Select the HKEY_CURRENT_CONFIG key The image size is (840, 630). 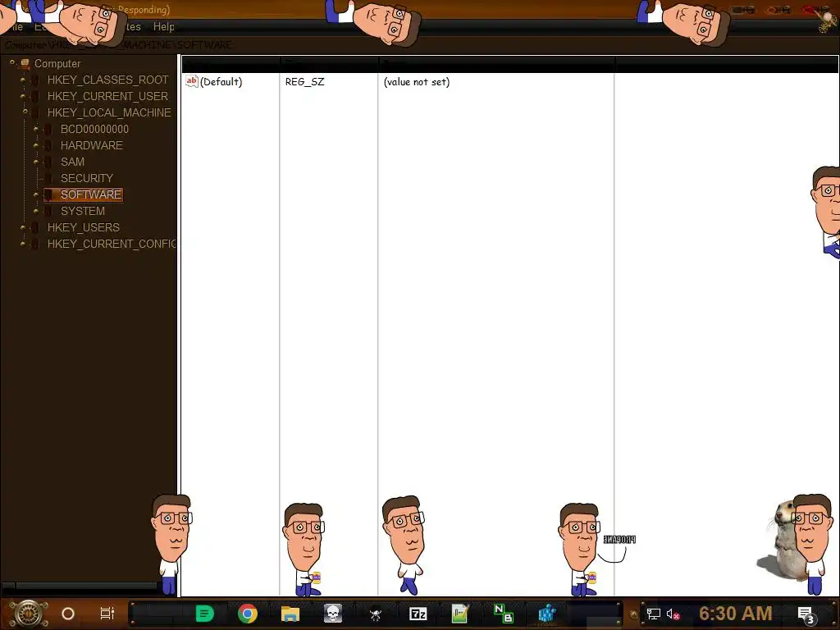pyautogui.click(x=112, y=244)
